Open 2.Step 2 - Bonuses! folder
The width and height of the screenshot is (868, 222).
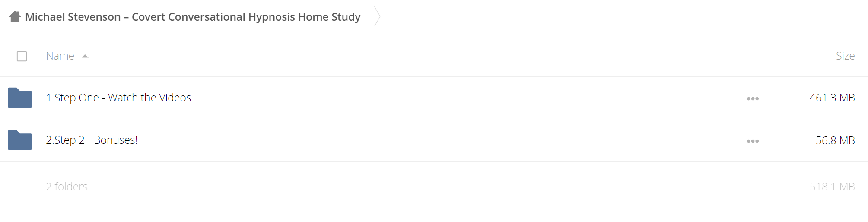(92, 140)
